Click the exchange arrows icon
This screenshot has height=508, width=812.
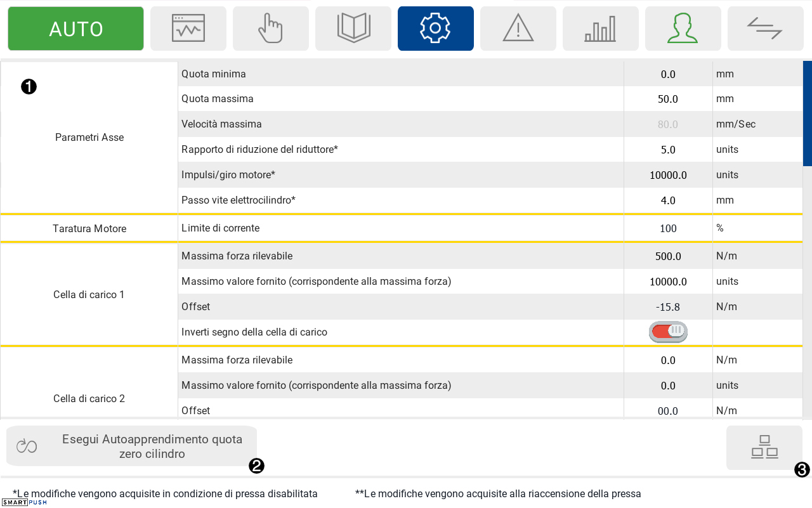[x=765, y=29]
